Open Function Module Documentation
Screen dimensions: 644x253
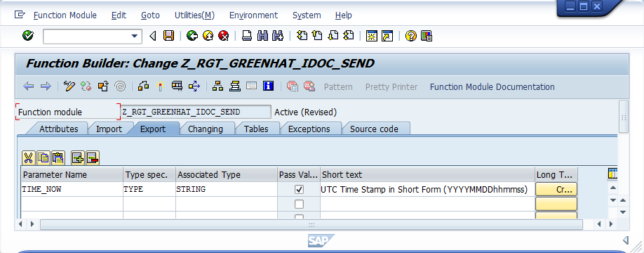coord(492,87)
